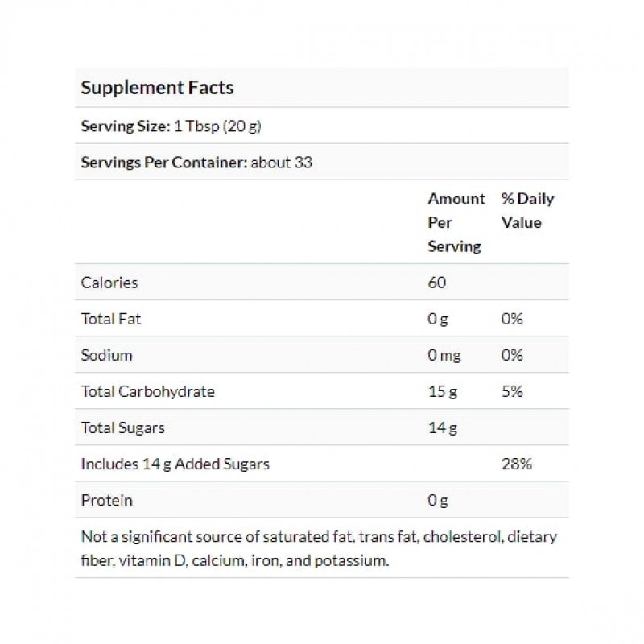Image resolution: width=644 pixels, height=644 pixels.
Task: Click the 5% daily value figure
Action: click(512, 391)
